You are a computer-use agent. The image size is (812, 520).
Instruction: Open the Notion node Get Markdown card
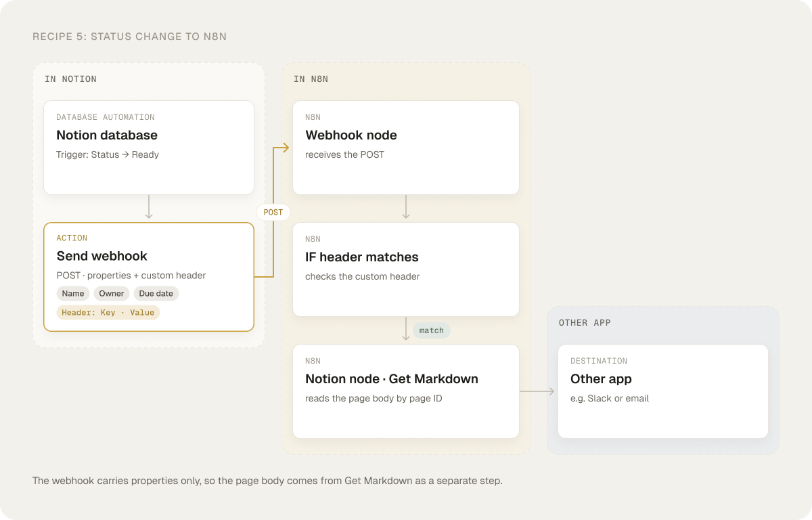click(406, 391)
